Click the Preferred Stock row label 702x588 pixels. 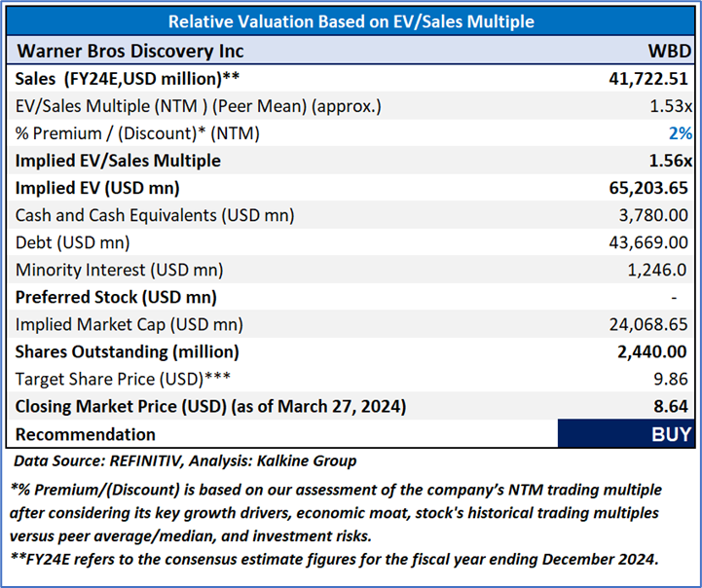(116, 297)
